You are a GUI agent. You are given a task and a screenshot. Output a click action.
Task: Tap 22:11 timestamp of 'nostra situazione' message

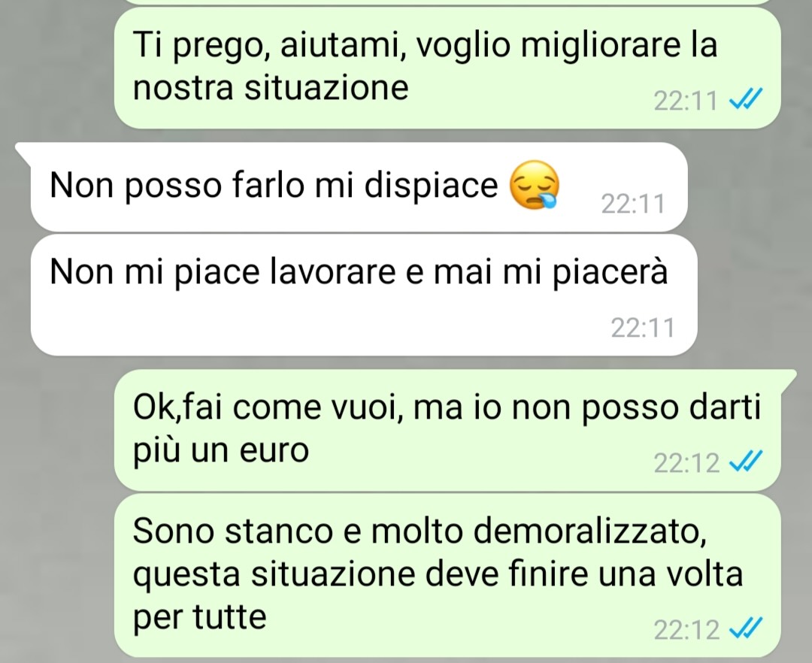686,101
